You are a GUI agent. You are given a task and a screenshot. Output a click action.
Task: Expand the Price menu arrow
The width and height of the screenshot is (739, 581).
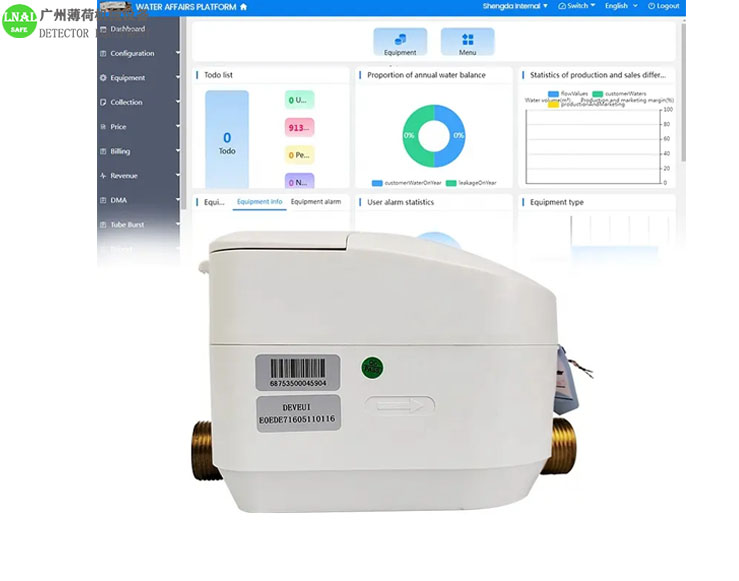click(178, 126)
